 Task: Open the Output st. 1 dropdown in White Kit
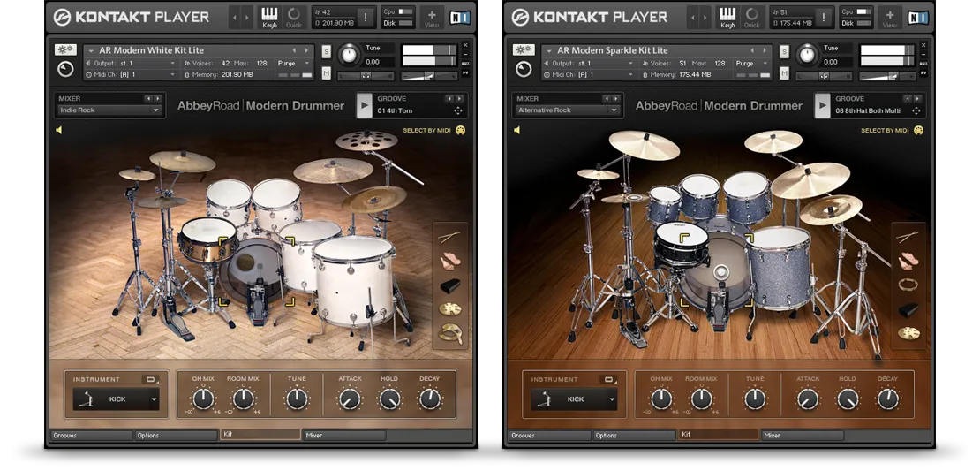(x=130, y=63)
